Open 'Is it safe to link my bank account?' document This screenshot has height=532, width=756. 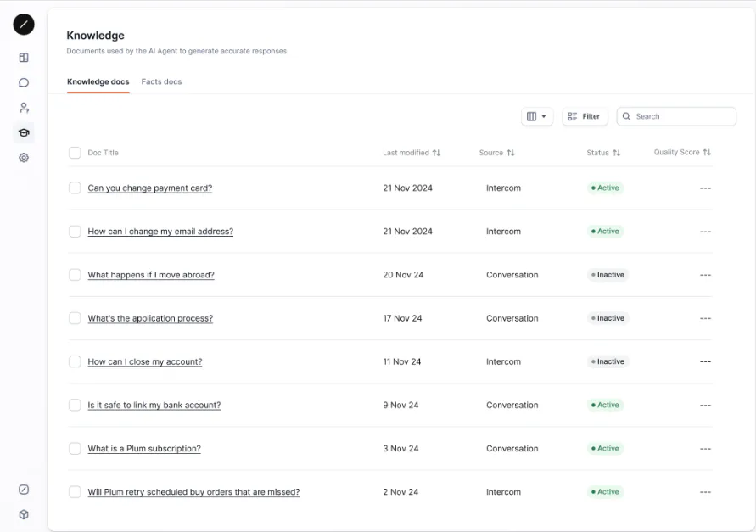154,405
